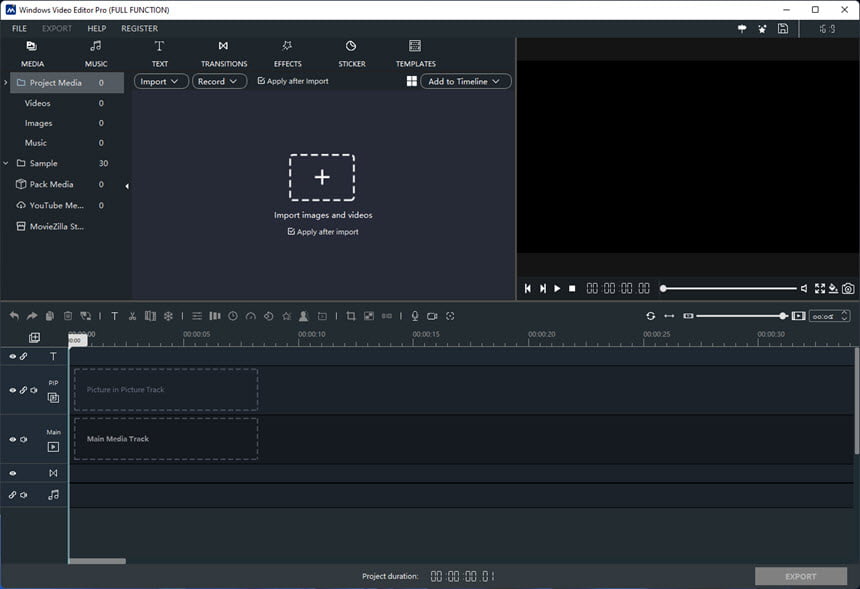The width and height of the screenshot is (860, 589).
Task: Click the snowflake freeze frame icon
Action: (x=168, y=316)
